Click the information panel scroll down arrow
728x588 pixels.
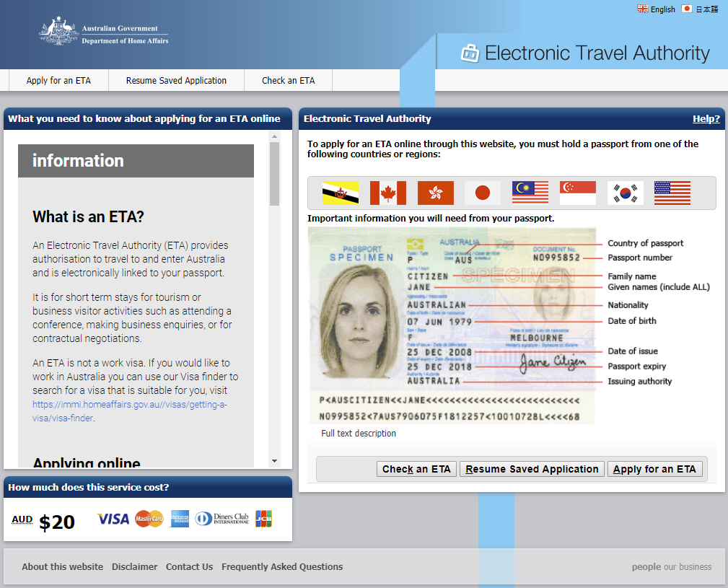(274, 461)
